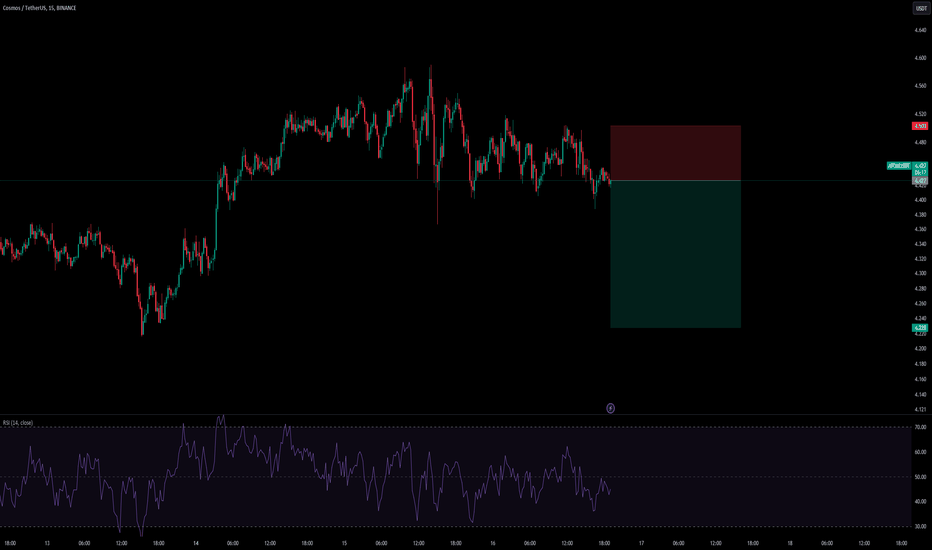The image size is (932, 550).
Task: Click the green 4.228 target price label
Action: click(920, 328)
